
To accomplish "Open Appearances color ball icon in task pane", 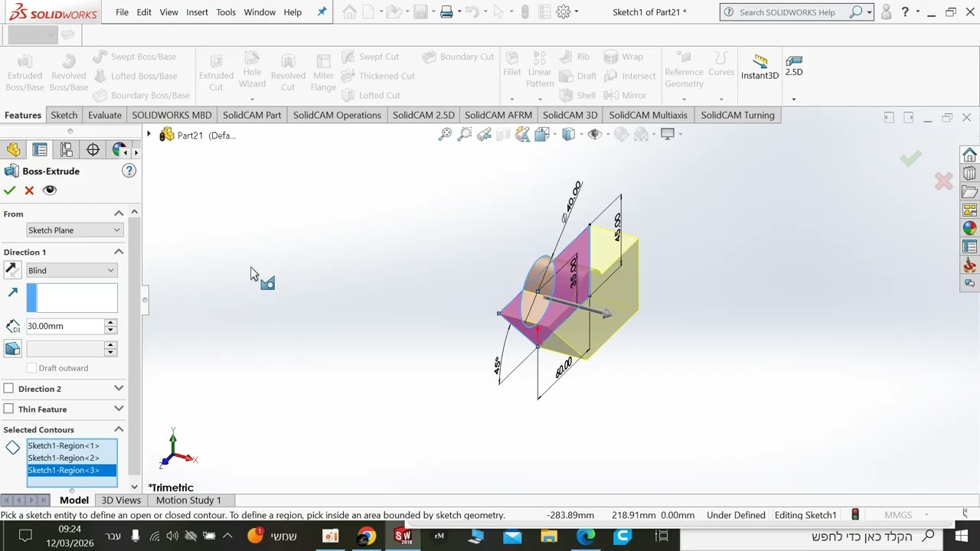I will pyautogui.click(x=969, y=228).
